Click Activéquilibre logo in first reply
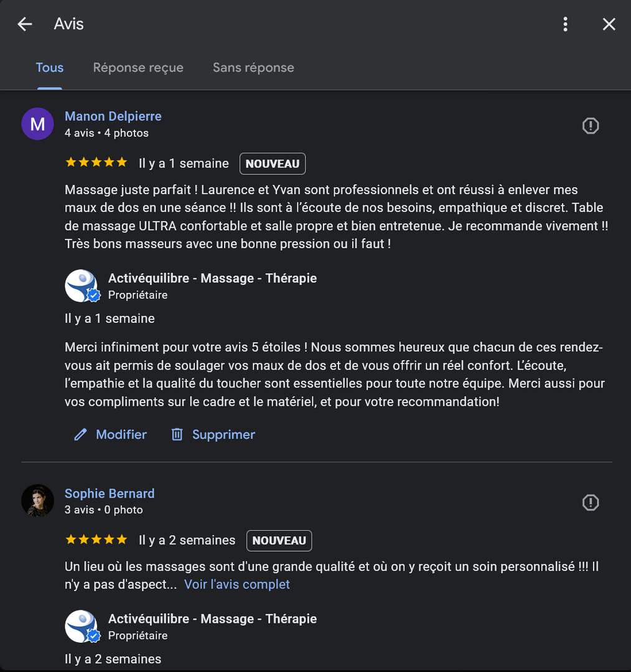The image size is (631, 672). pyautogui.click(x=82, y=286)
